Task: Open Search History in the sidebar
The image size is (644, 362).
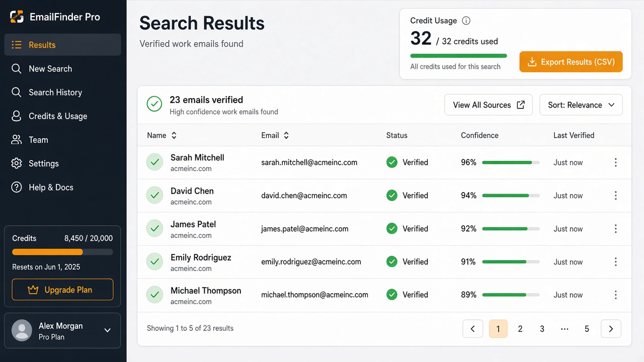Action: coord(62,93)
